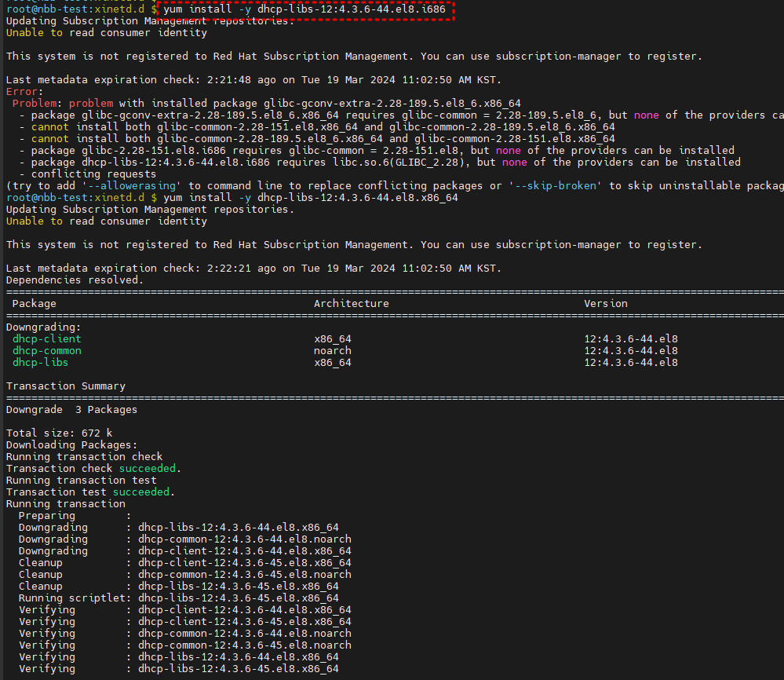Click Downgrading line for dhcp-common-12:4.3.6-44.el8.noarch
Screen dimensions: 784x680
point(185,539)
